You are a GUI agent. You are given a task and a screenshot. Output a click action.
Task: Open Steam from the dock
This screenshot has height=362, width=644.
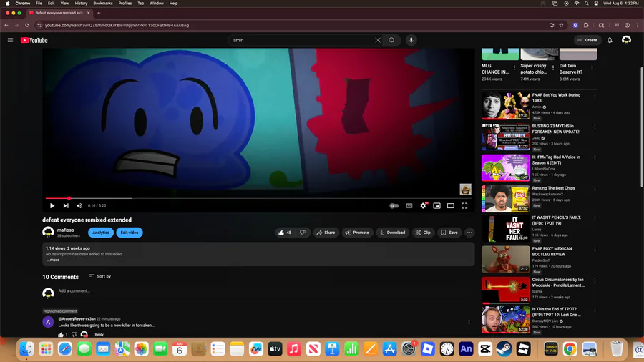pyautogui.click(x=504, y=349)
